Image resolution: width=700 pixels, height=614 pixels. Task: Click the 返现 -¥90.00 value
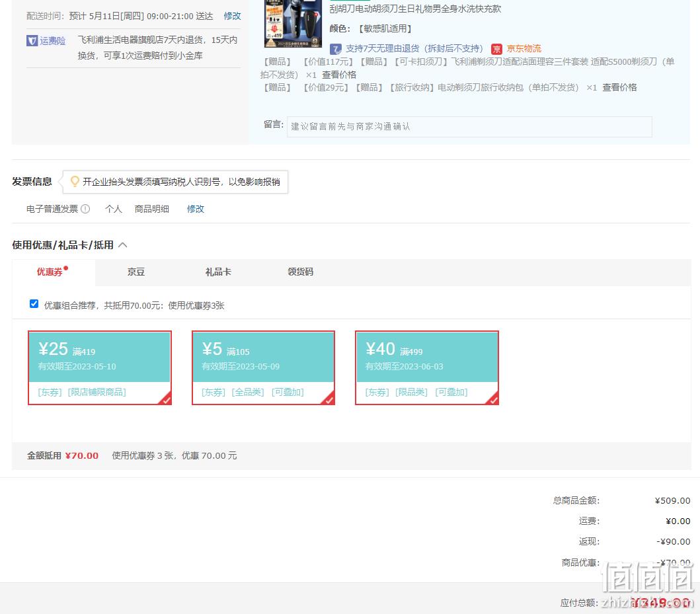coord(673,542)
